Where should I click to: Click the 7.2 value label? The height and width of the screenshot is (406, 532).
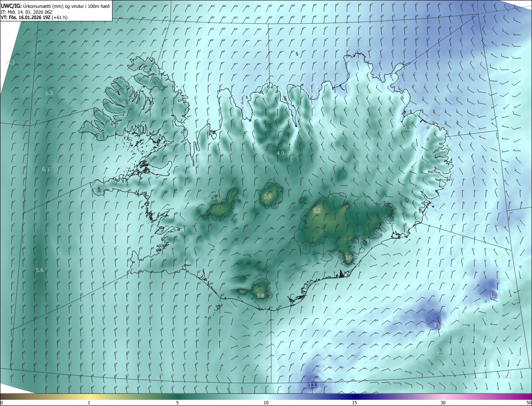pyautogui.click(x=440, y=354)
